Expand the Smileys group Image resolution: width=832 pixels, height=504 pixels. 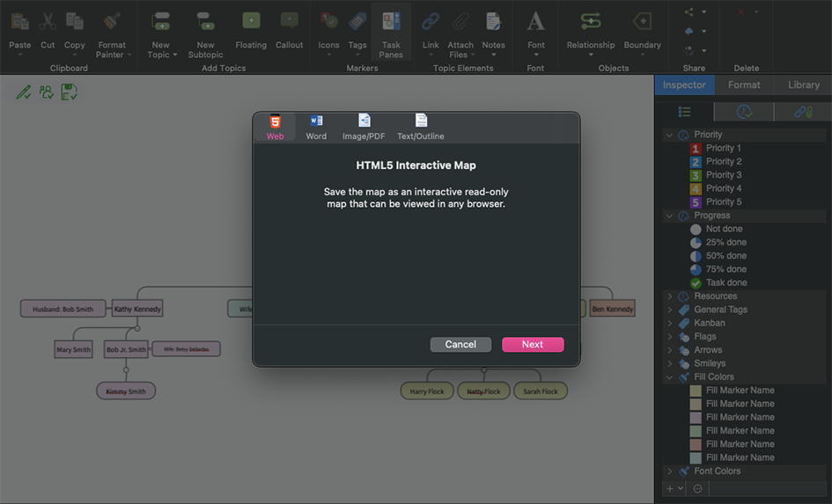pos(670,363)
